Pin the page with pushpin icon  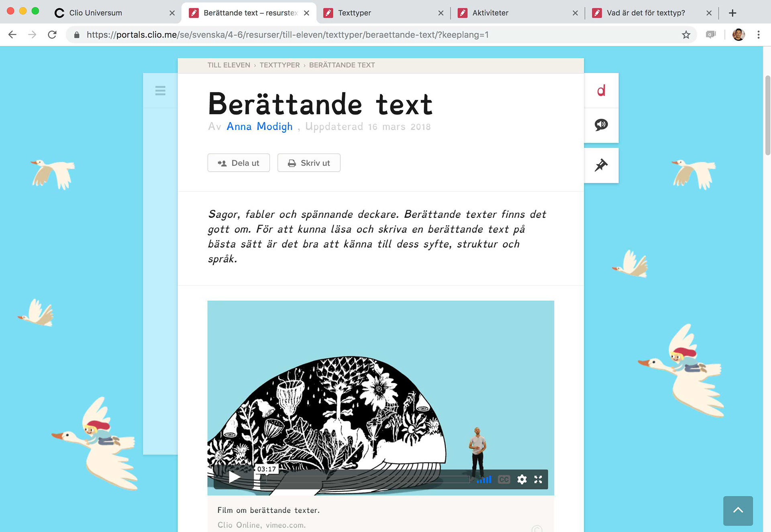tap(601, 165)
